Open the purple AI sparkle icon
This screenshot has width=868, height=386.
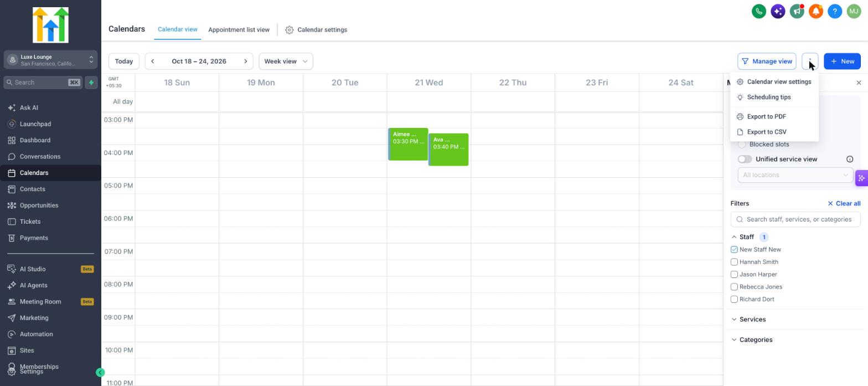(x=778, y=11)
